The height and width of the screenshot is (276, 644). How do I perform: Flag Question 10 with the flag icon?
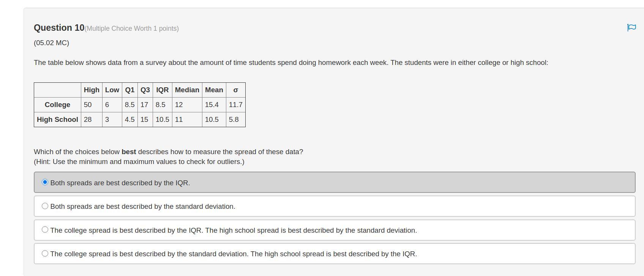point(631,27)
